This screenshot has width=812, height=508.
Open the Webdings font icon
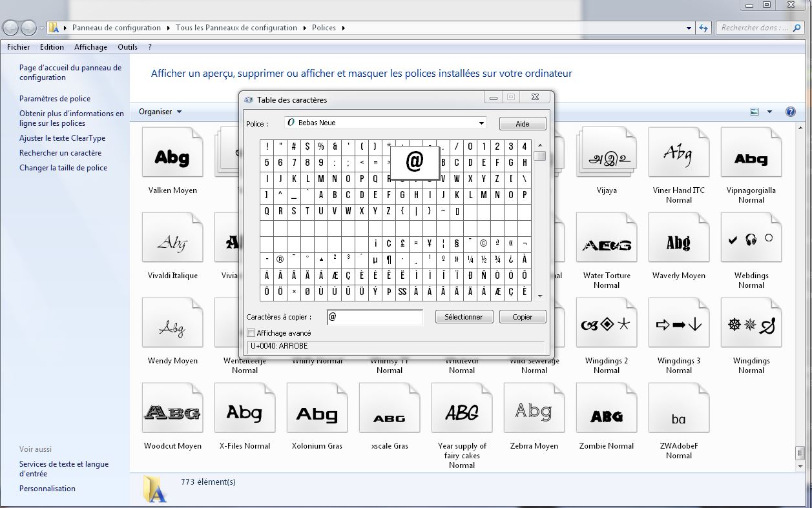tap(751, 240)
